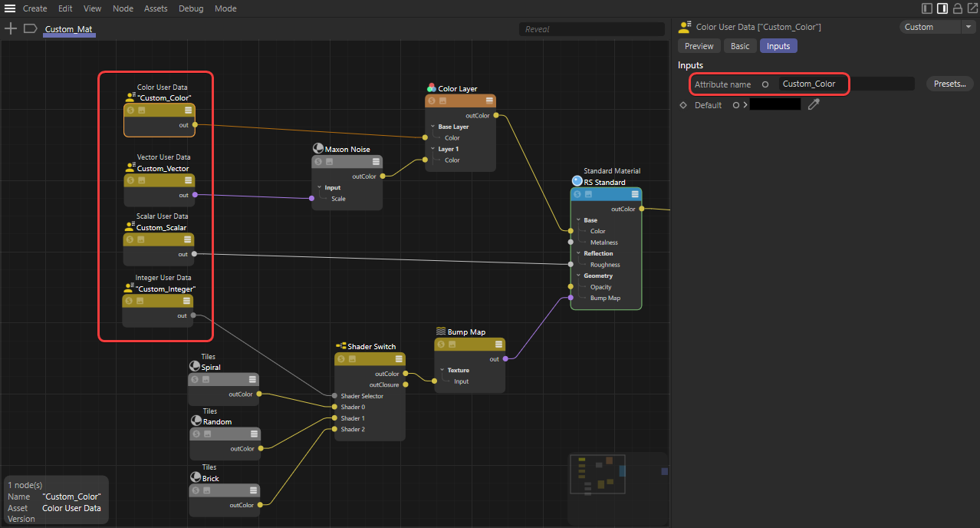Toggle the right panel layout button
This screenshot has width=980, height=528.
coord(942,8)
